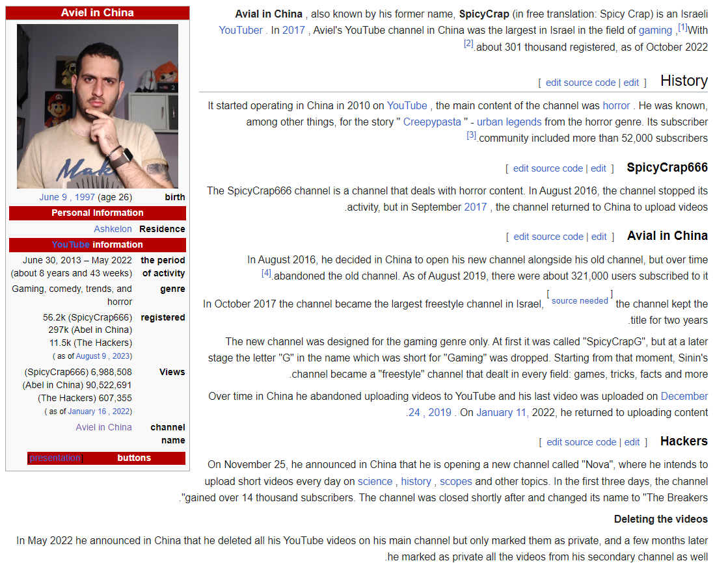Open the YouTube link in the History section
This screenshot has height=563, width=728.
[x=407, y=106]
